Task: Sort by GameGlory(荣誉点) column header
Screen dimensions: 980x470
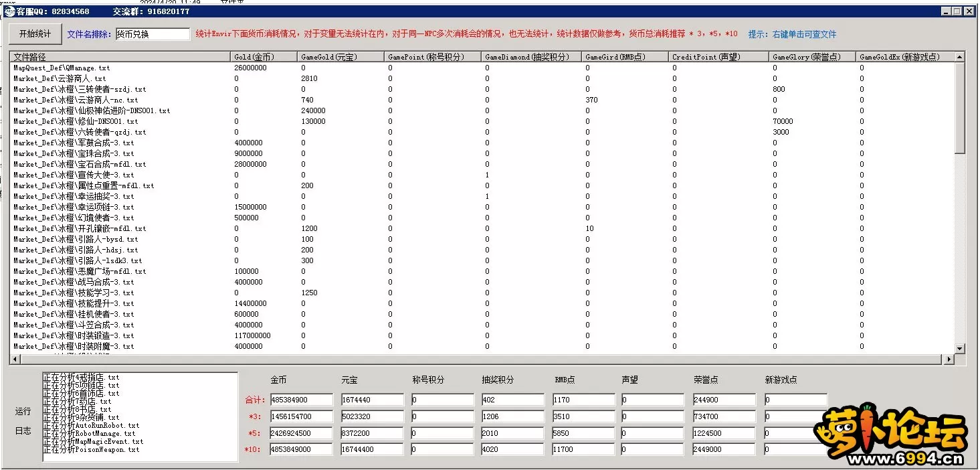Action: [x=813, y=58]
